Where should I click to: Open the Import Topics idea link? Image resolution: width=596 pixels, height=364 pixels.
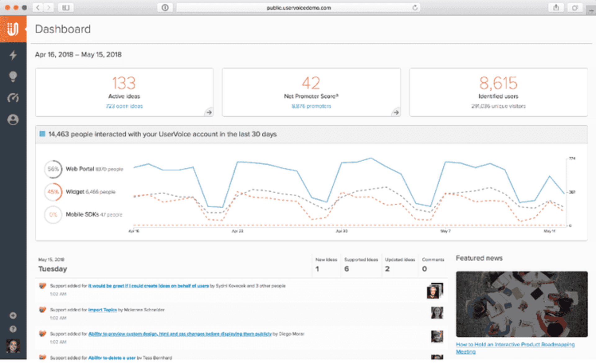(102, 310)
